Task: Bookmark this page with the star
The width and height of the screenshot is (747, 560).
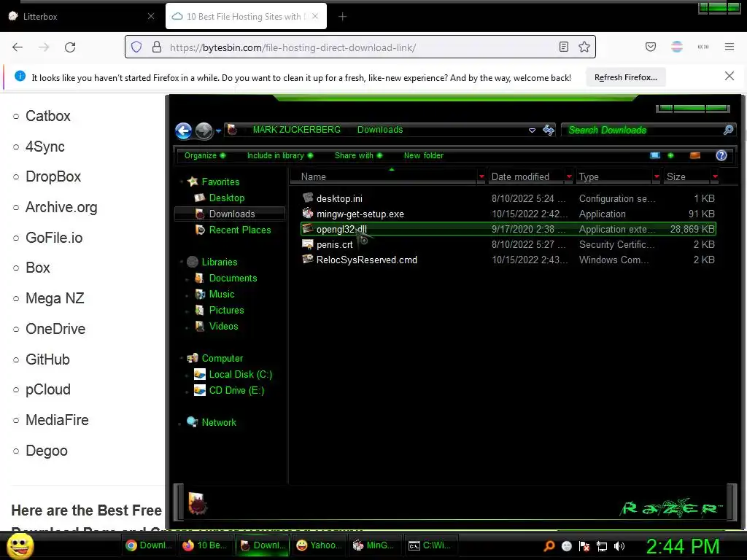Action: click(x=584, y=47)
